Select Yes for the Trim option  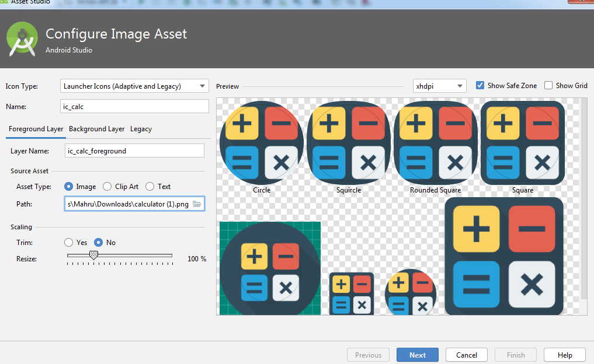tap(69, 243)
